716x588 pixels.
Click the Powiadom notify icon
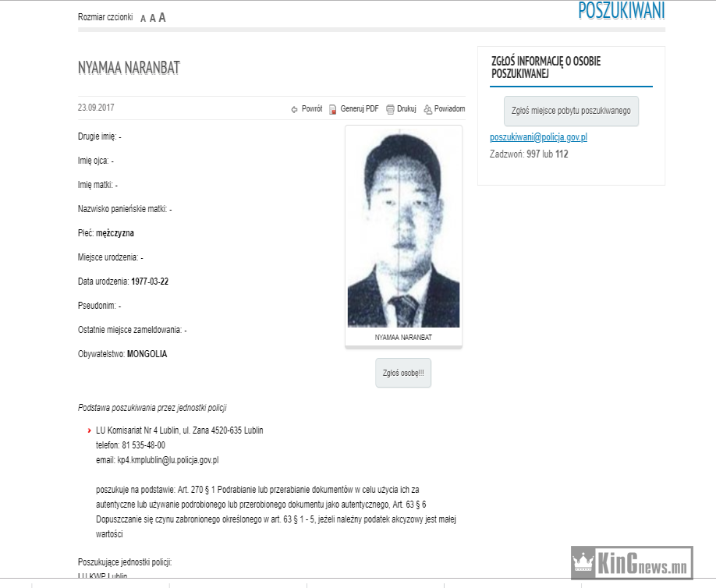click(428, 109)
